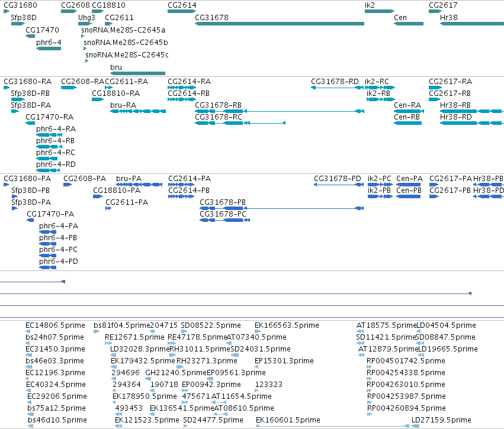
Task: Open the CG2617-PA protein label
Action: coord(451,179)
